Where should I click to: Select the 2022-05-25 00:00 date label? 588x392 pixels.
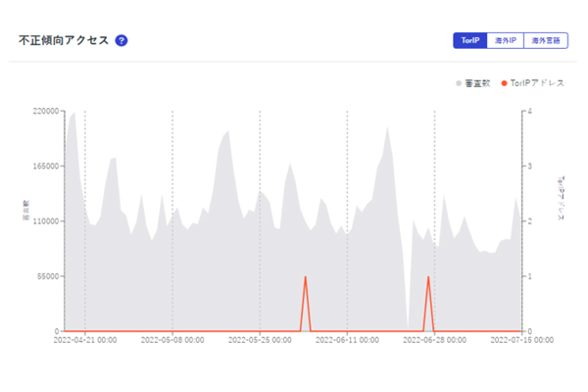click(x=260, y=341)
